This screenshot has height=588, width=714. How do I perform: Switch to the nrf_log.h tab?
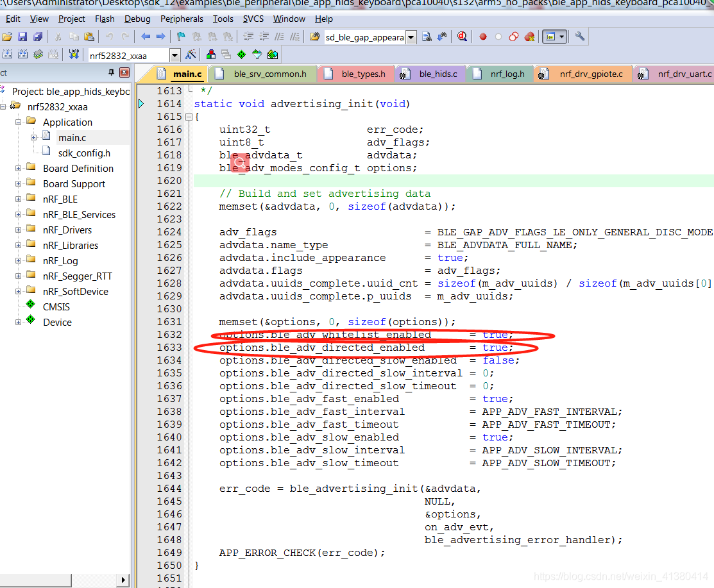coord(500,74)
